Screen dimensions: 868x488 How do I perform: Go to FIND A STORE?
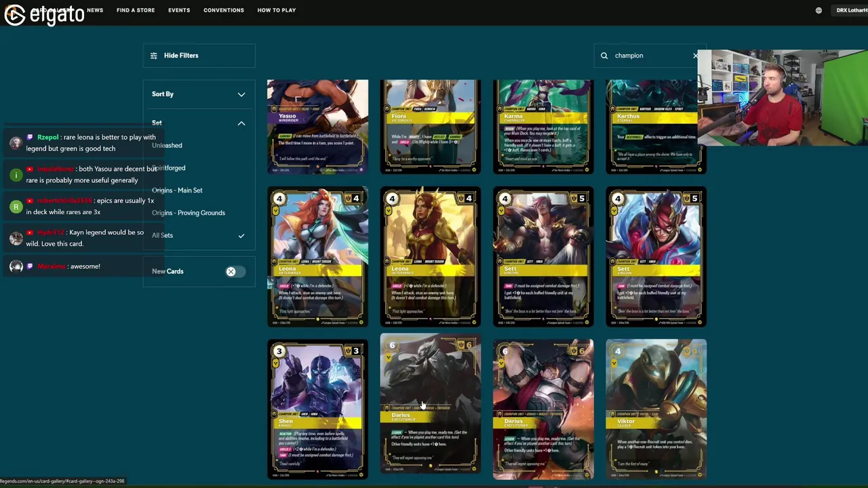click(136, 10)
